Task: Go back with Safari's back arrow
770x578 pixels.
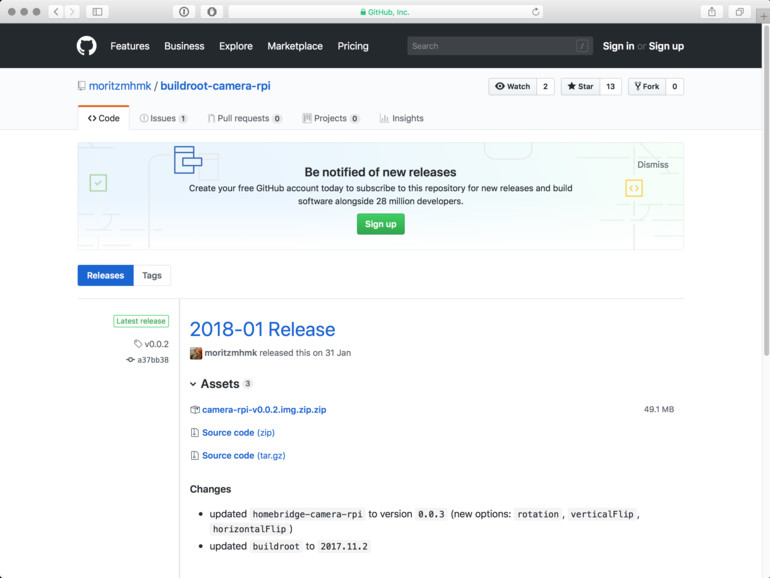Action: (x=56, y=12)
